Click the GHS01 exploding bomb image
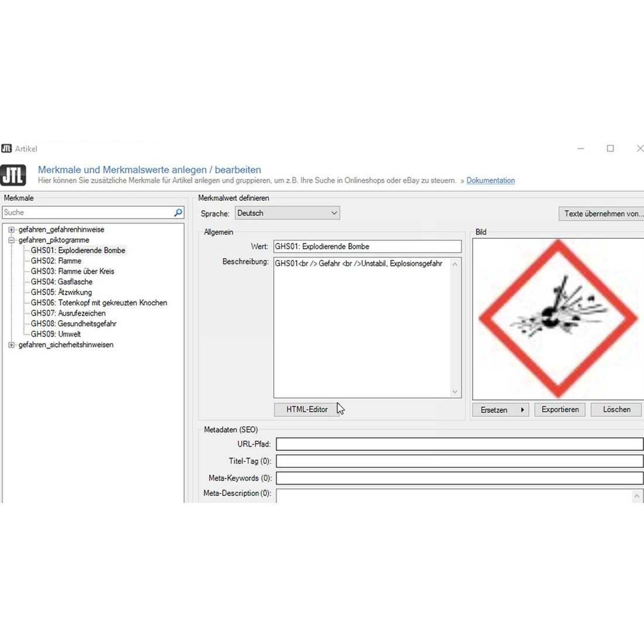Screen dimensions: 644x644 pyautogui.click(x=558, y=318)
